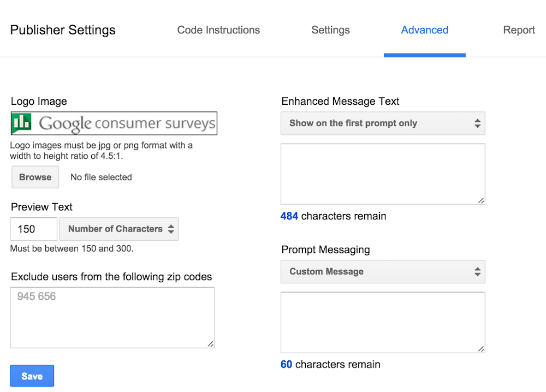
Task: Select the Advanced tab
Action: pyautogui.click(x=424, y=30)
